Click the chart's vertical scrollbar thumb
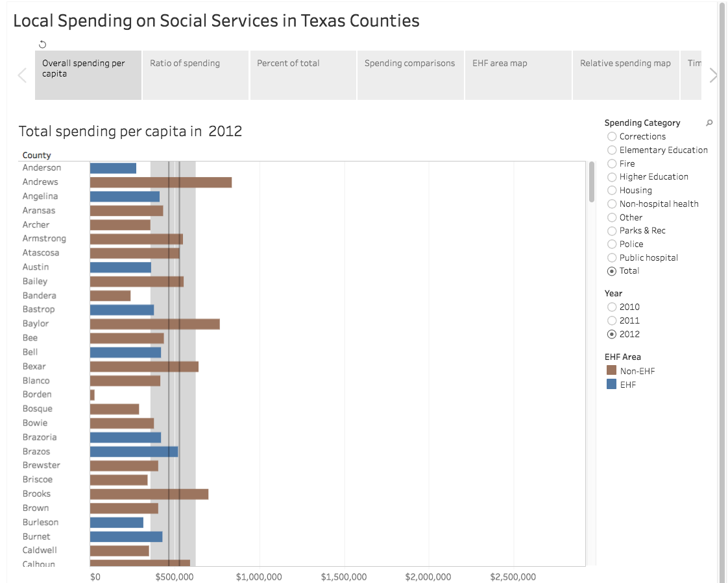The width and height of the screenshot is (728, 583). [x=592, y=182]
